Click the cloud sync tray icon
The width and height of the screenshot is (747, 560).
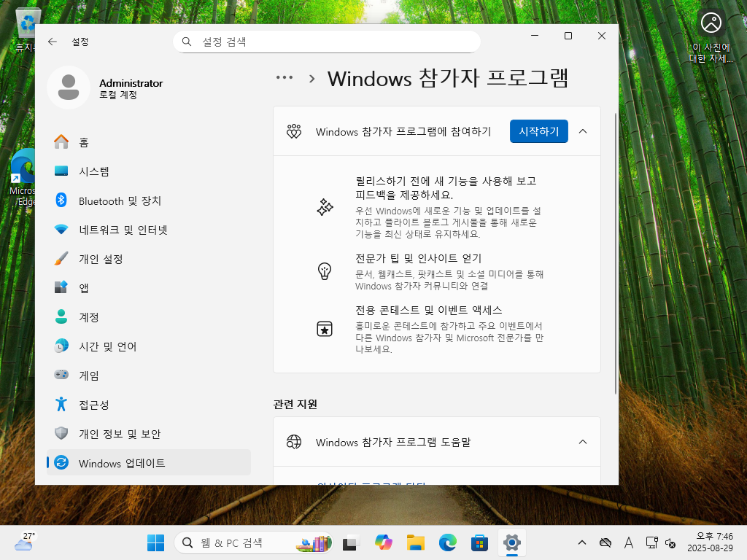click(605, 542)
